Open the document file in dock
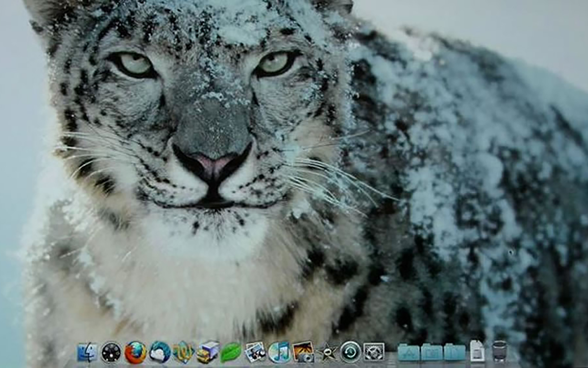The image size is (588, 368). click(477, 351)
